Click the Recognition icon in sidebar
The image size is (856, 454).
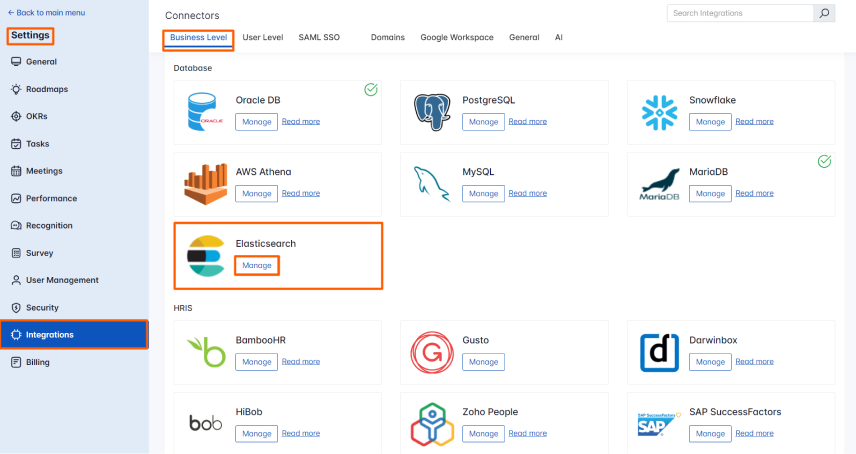(x=16, y=225)
